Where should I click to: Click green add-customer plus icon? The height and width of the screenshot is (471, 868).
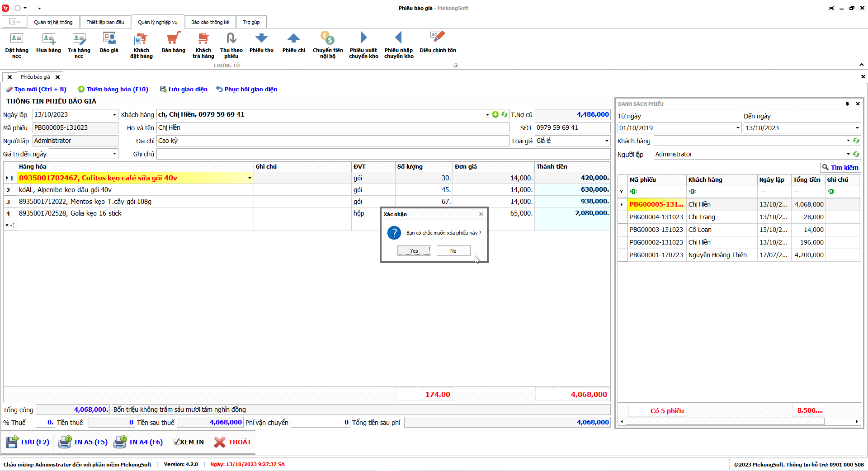pos(495,114)
